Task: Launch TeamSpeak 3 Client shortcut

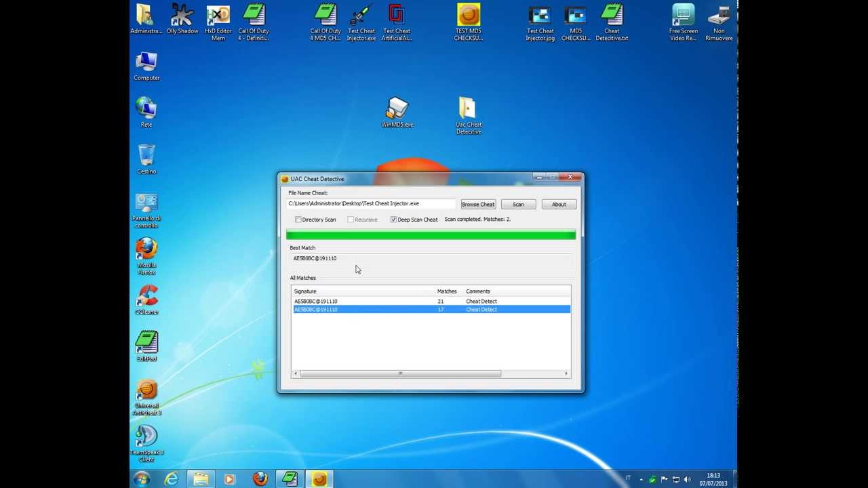Action: pyautogui.click(x=146, y=444)
